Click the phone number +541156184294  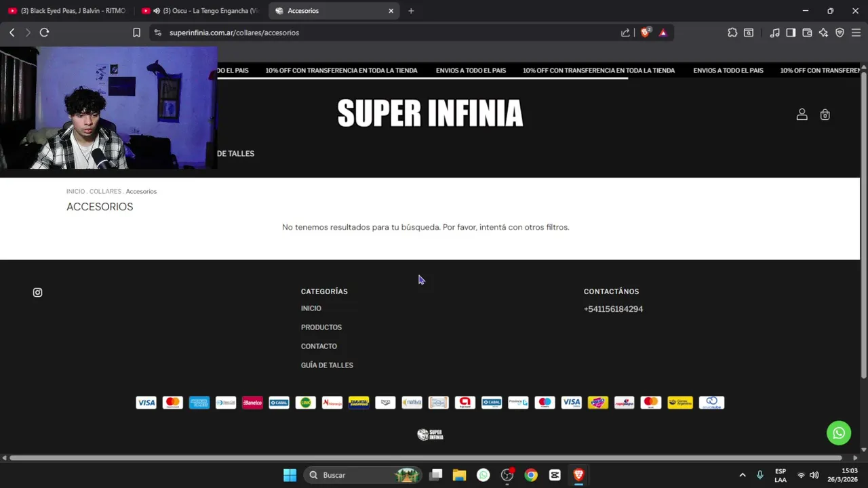coord(613,309)
